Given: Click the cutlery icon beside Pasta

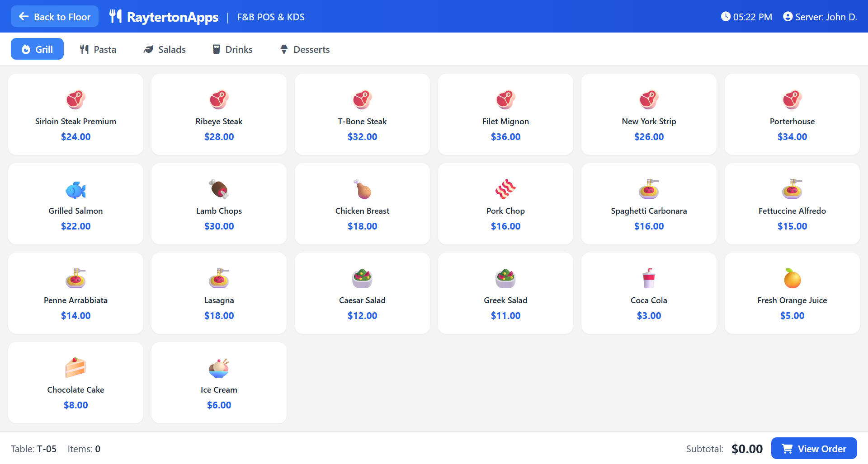Looking at the screenshot, I should [84, 49].
